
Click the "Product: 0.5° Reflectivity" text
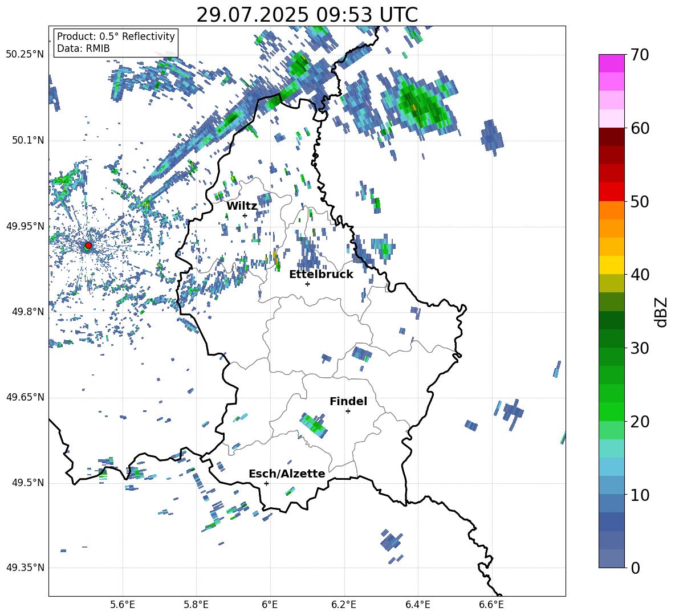[116, 36]
